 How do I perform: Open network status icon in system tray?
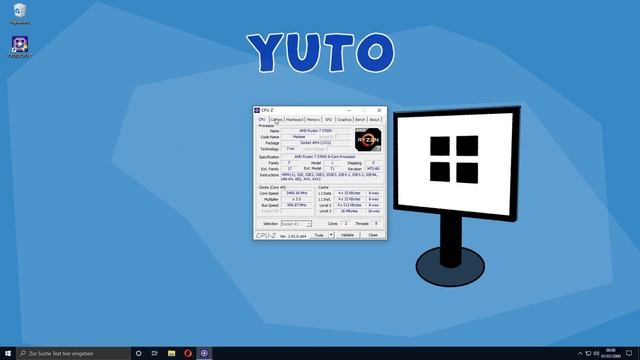click(x=588, y=353)
